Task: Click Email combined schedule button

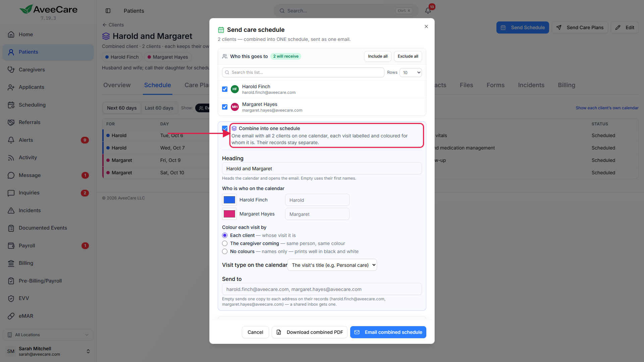Action: [388, 332]
